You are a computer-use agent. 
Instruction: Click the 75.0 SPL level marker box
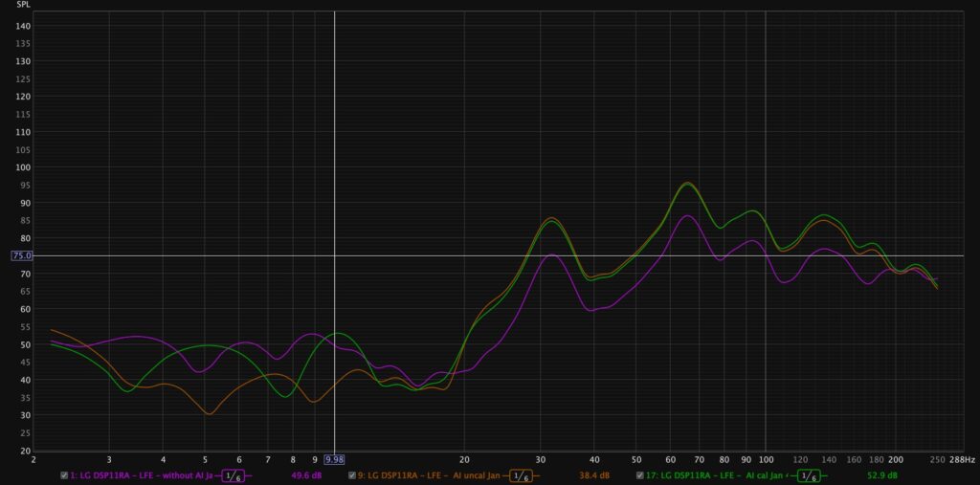(21, 255)
